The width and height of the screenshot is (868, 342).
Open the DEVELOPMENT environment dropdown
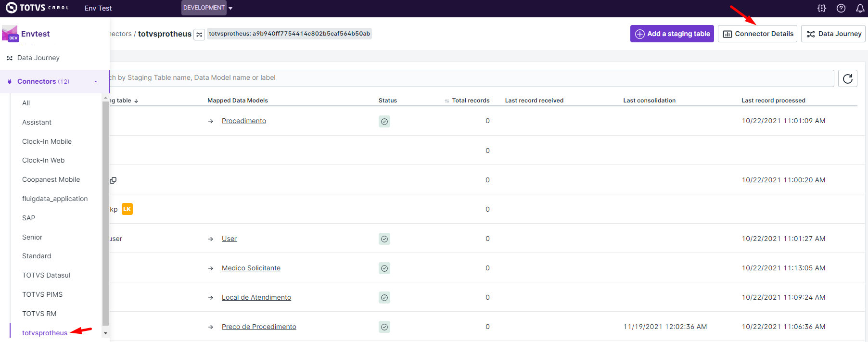point(207,8)
